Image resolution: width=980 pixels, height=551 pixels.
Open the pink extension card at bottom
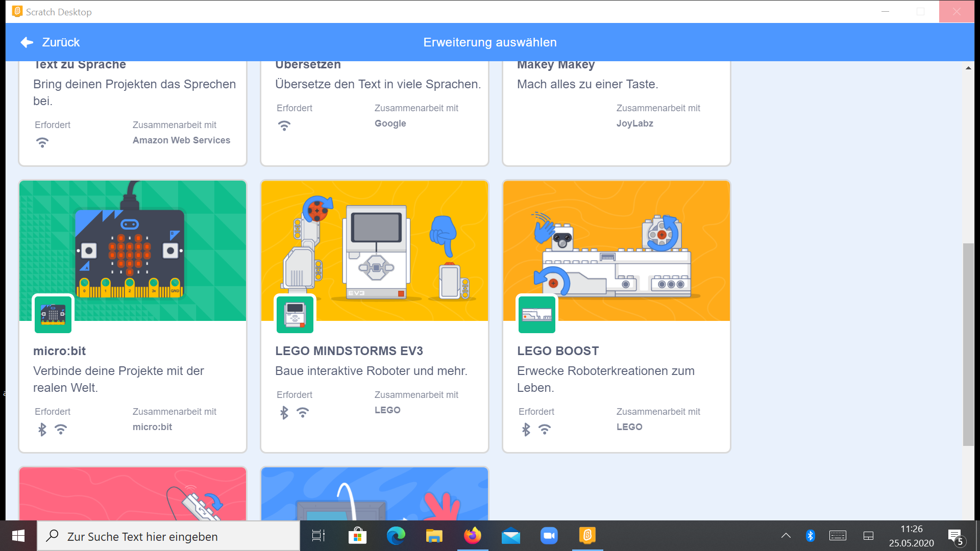click(x=133, y=494)
